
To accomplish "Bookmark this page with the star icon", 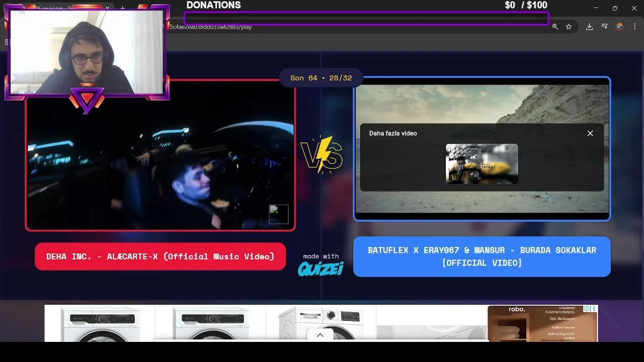I will tap(569, 27).
